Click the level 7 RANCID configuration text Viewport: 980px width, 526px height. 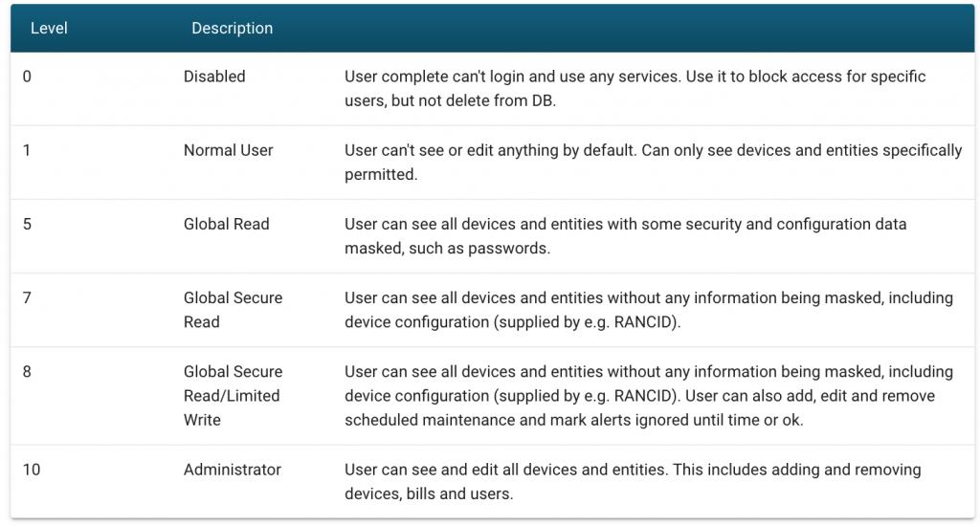[648, 310]
